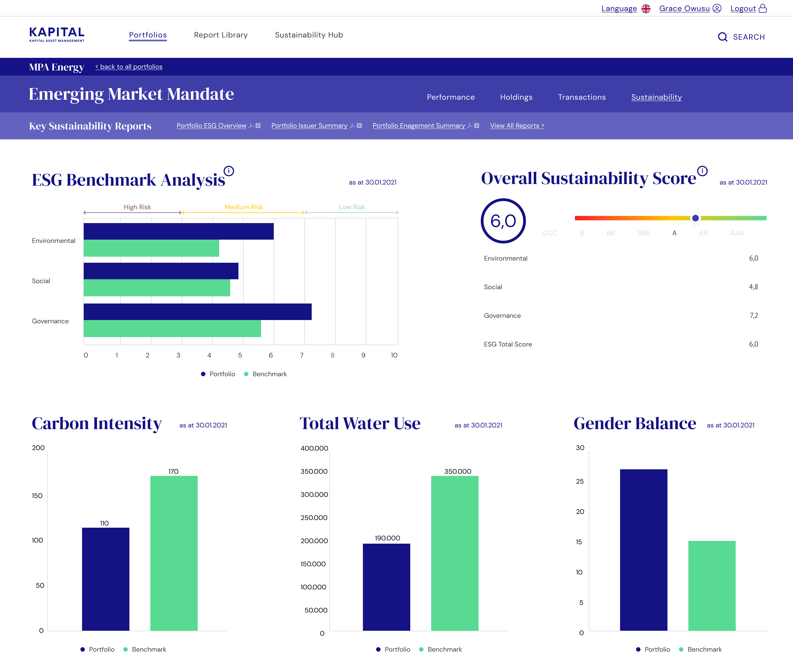Image resolution: width=793 pixels, height=672 pixels.
Task: Click Excel icon for Portfolio Issuer Summary
Action: (x=359, y=126)
